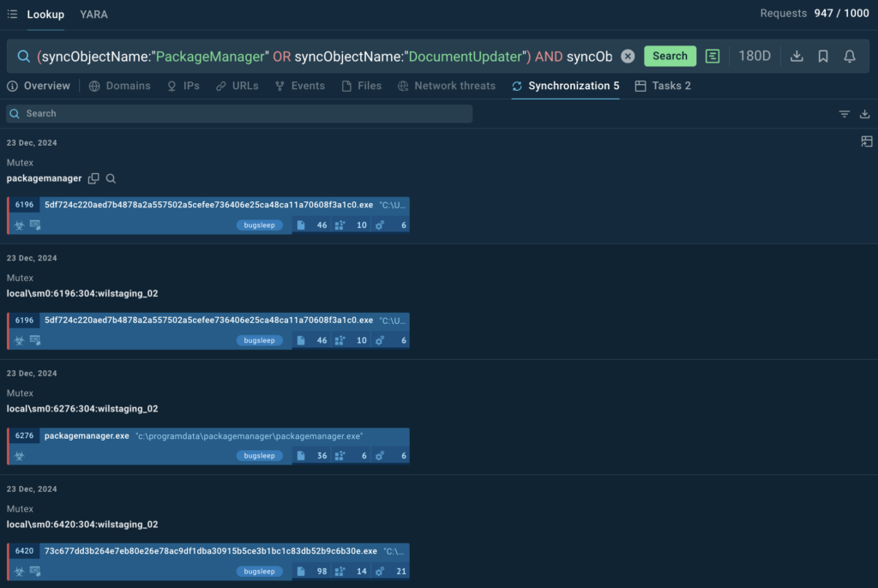Download the synchronization results list

[x=864, y=114]
